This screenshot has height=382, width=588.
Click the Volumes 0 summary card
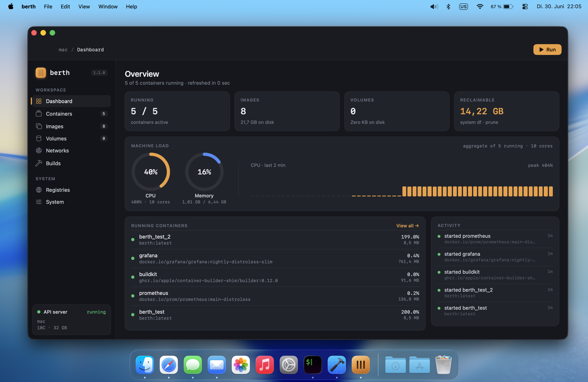tap(397, 111)
